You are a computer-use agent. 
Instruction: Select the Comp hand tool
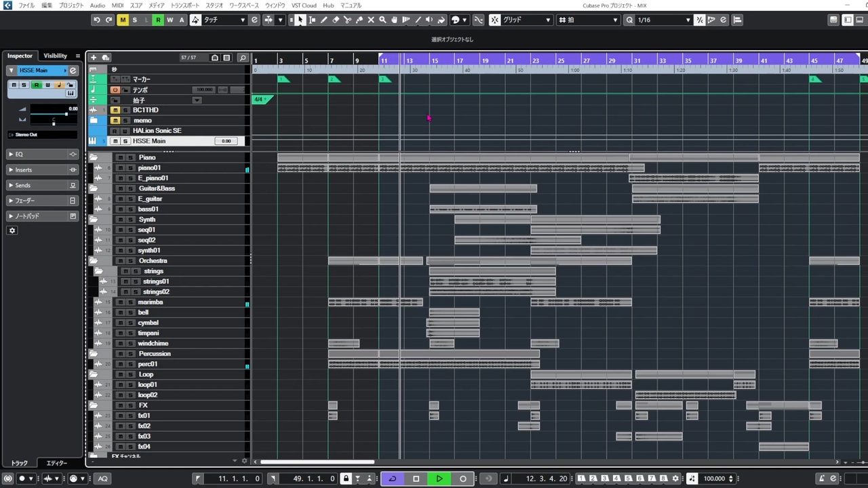click(x=395, y=20)
